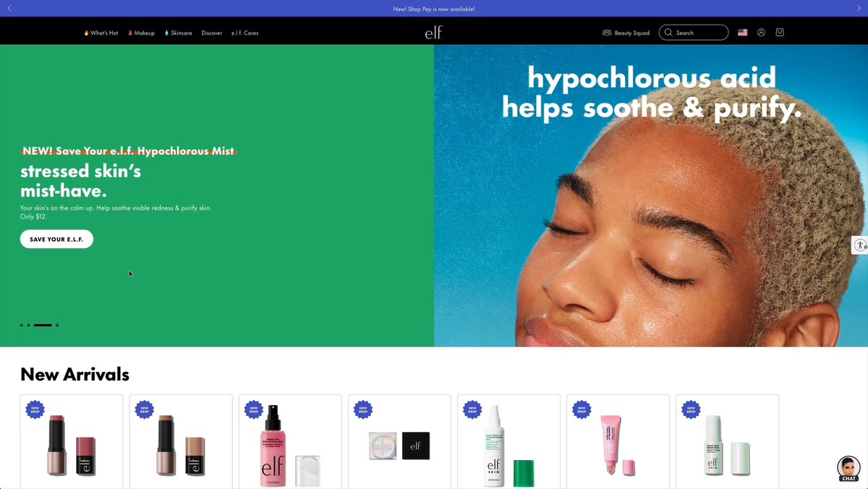
Task: Click the SAVE YOUR E.L.F. button
Action: tap(56, 239)
